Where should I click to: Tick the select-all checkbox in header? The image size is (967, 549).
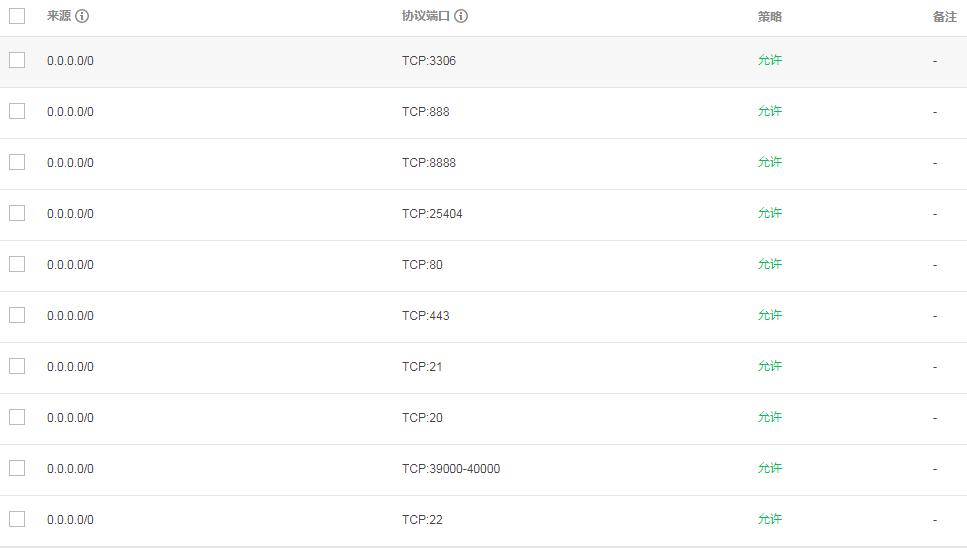[17, 16]
